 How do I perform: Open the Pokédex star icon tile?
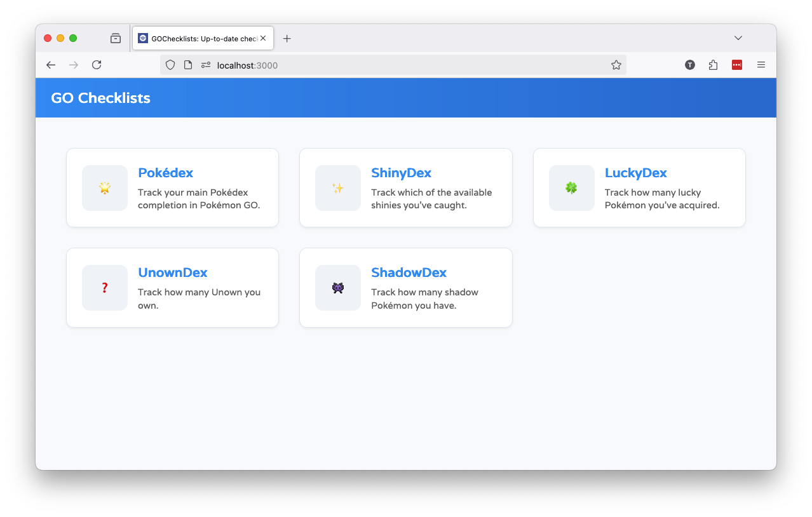pyautogui.click(x=105, y=188)
